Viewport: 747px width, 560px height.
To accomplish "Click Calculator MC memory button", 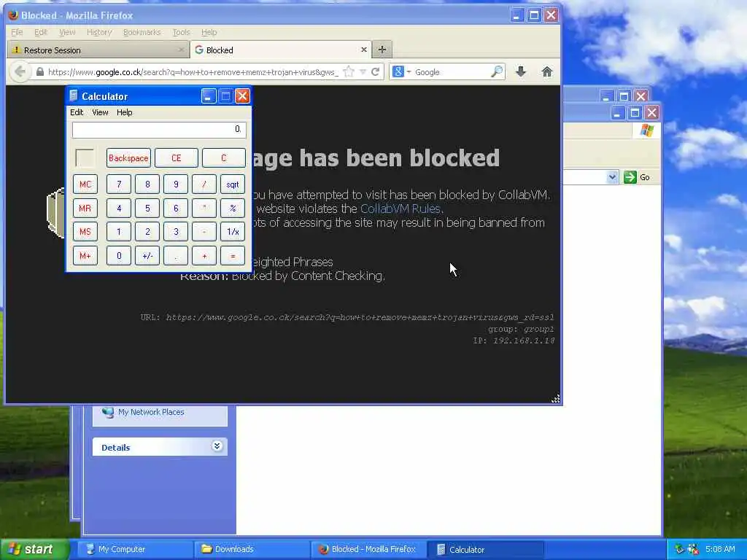I will pos(85,184).
